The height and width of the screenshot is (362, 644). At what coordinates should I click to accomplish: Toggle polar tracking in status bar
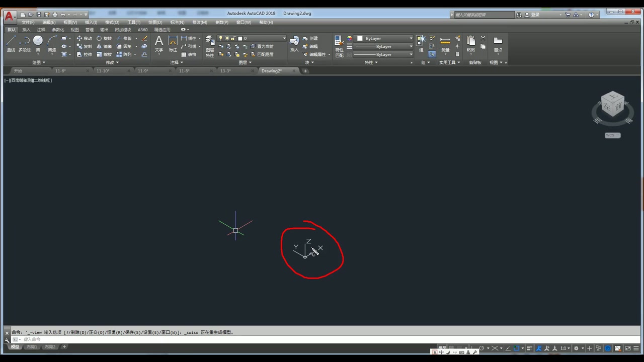481,348
